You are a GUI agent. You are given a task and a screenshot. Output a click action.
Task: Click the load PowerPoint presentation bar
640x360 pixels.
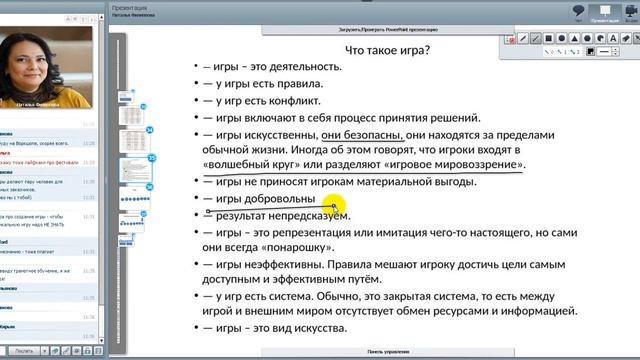click(x=388, y=30)
